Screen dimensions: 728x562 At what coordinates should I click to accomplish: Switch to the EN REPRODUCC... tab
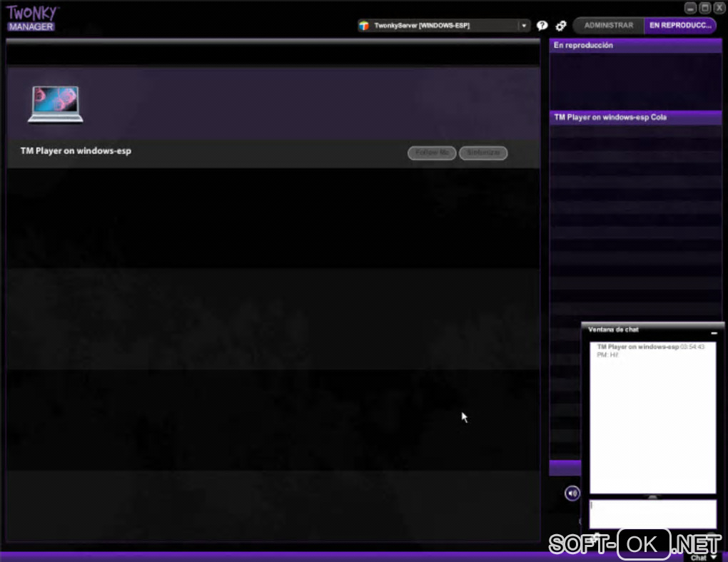(x=680, y=26)
